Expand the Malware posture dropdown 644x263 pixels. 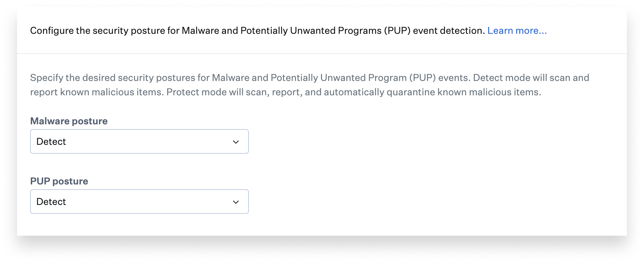coord(139,141)
